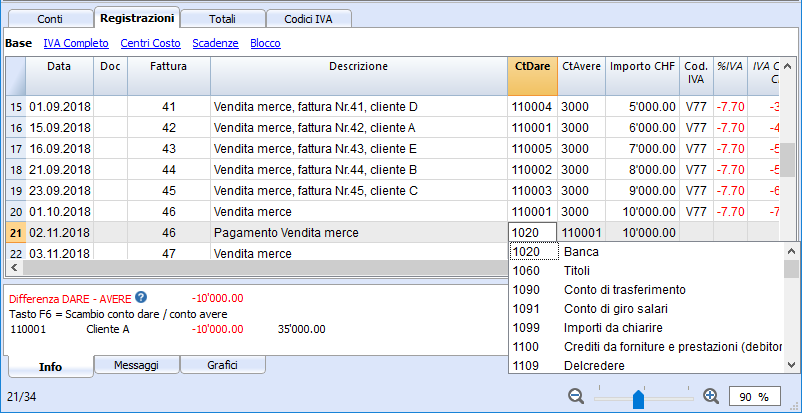Image resolution: width=802 pixels, height=413 pixels.
Task: Click the table's horizontal scroll left arrow
Action: 14,267
